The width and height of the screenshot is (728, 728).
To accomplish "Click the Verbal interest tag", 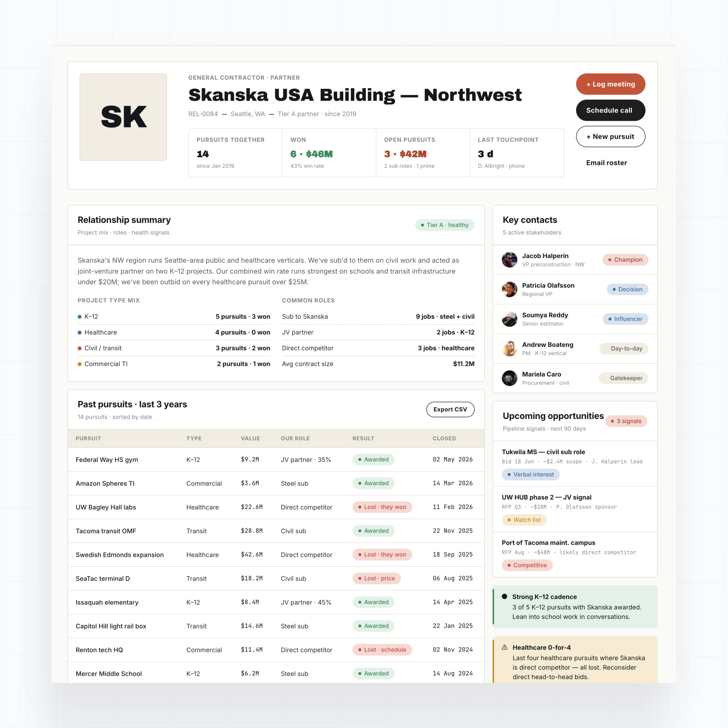I will pos(531,474).
